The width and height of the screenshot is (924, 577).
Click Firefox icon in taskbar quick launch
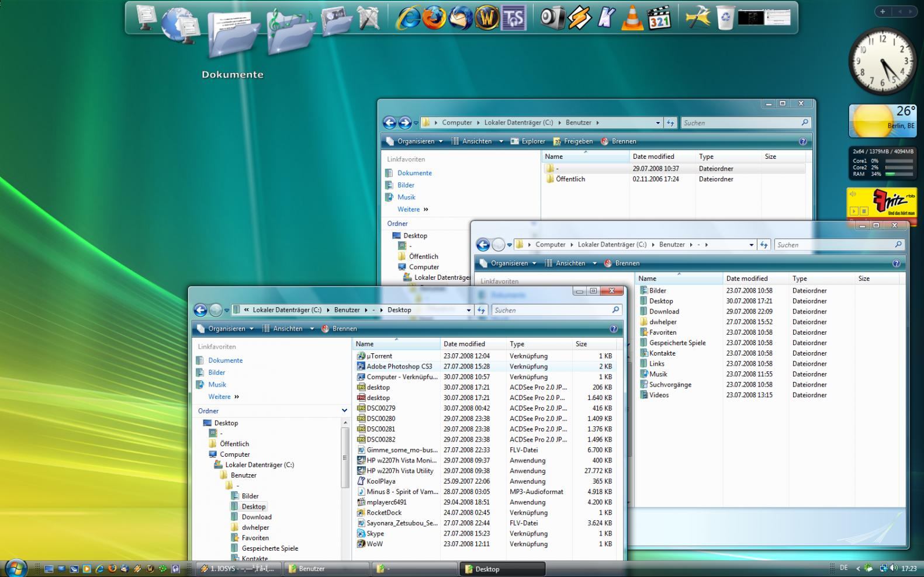112,568
